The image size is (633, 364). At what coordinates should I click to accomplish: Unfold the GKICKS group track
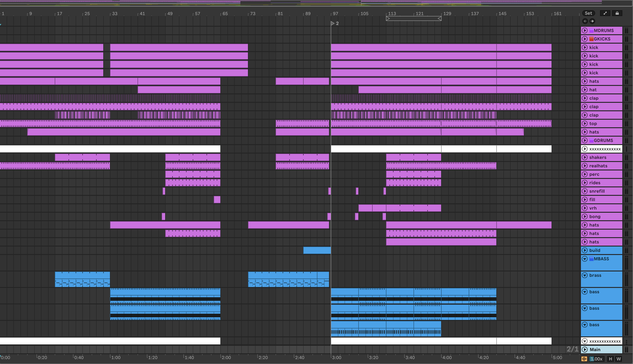pyautogui.click(x=585, y=39)
